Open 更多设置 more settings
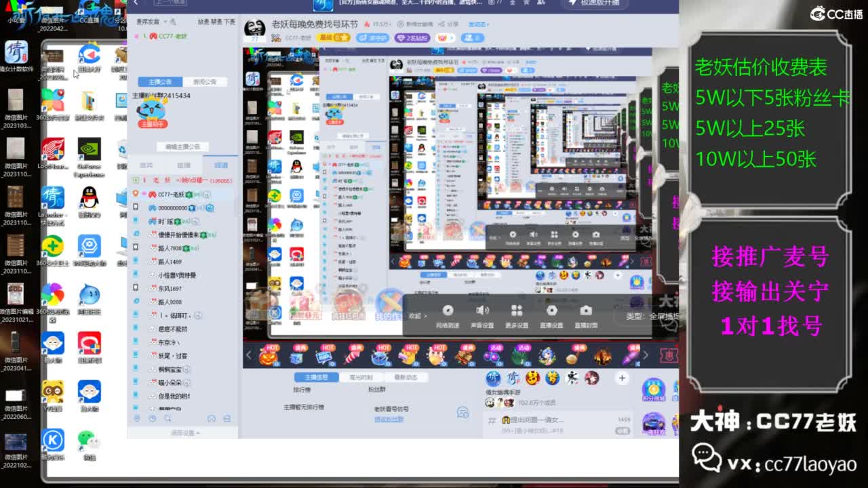Viewport: 868px width, 488px height. 517,315
